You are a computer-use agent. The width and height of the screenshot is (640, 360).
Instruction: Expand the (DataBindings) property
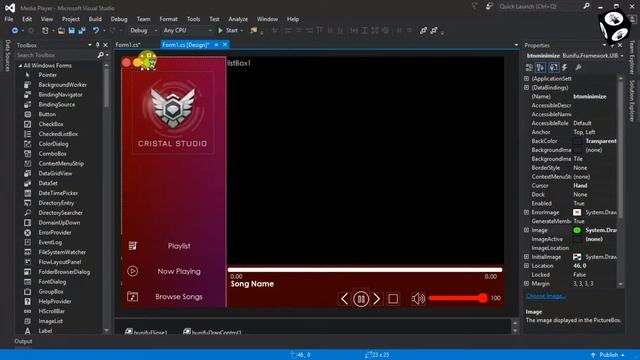point(527,87)
